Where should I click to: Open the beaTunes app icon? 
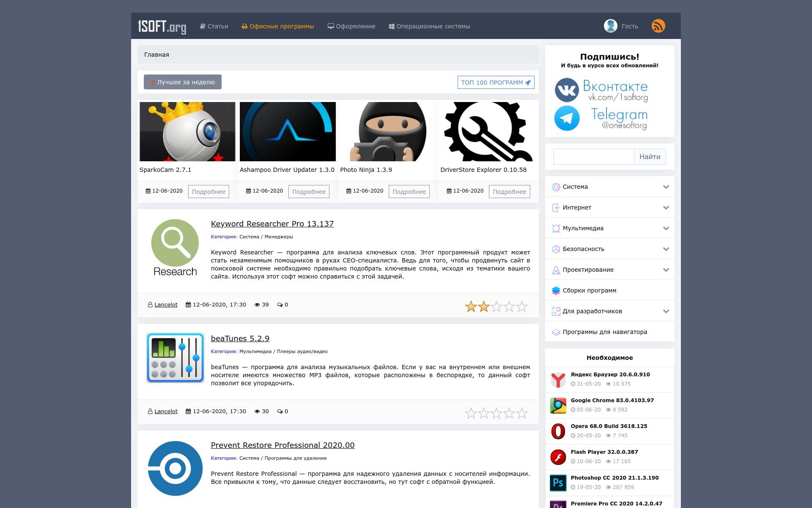coord(175,358)
